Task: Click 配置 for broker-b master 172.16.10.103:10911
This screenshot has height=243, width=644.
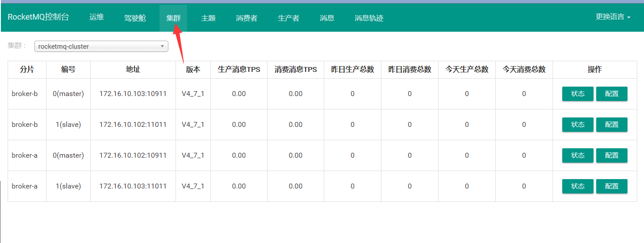Action: click(612, 94)
